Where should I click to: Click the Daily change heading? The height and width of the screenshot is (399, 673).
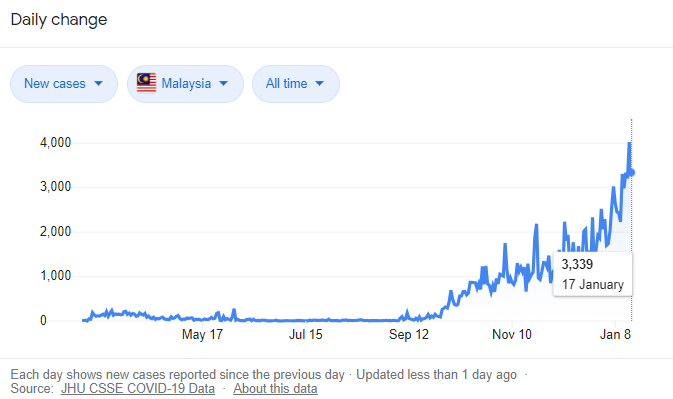(59, 20)
